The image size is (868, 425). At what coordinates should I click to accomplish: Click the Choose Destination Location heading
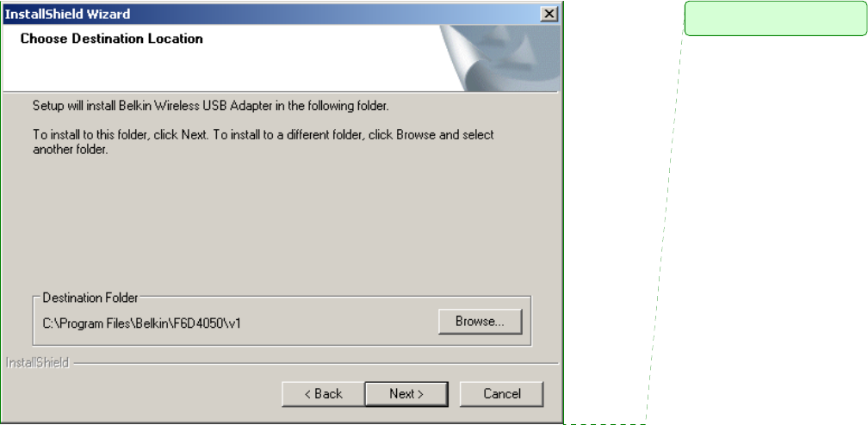111,39
